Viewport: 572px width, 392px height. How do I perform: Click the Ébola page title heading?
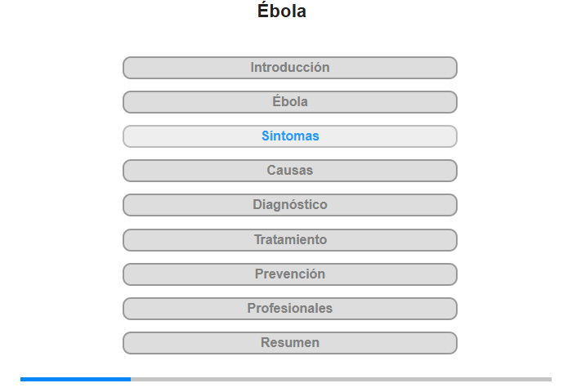pos(282,11)
